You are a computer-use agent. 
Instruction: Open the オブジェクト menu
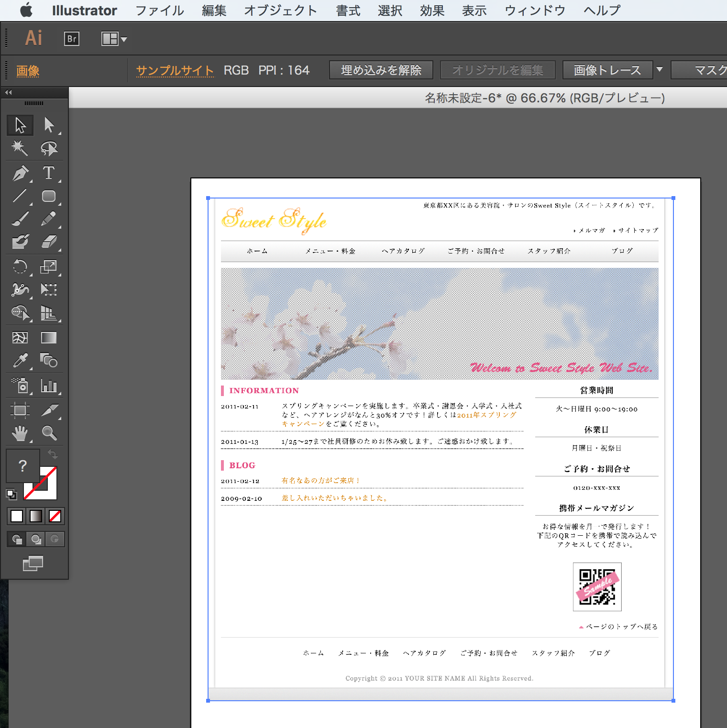[x=280, y=11]
